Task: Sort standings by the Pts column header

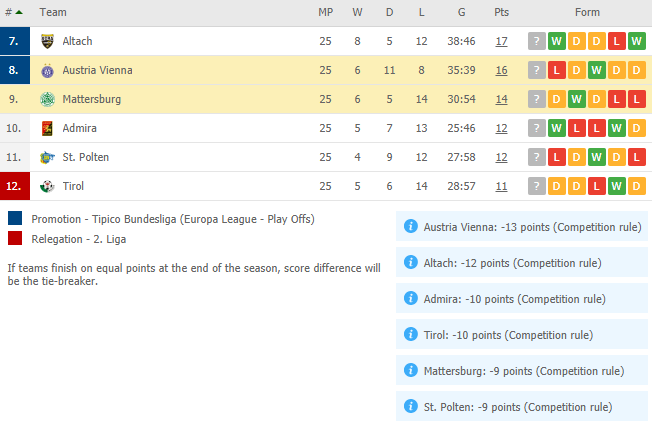Action: coord(501,12)
